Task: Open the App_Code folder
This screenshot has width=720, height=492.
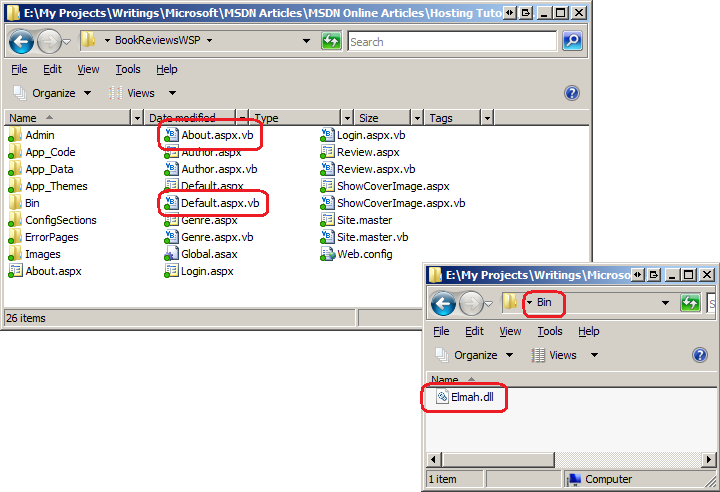Action: tap(50, 152)
